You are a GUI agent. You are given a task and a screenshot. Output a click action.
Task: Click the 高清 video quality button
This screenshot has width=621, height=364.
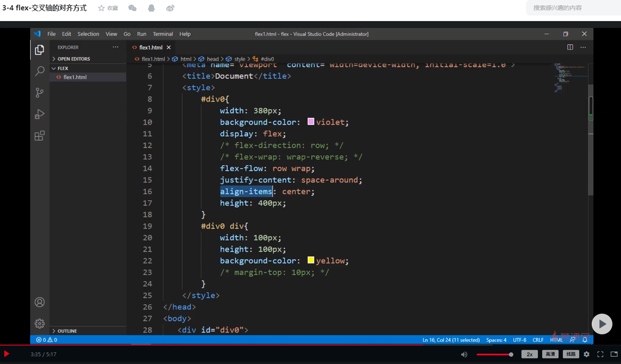[550, 354]
